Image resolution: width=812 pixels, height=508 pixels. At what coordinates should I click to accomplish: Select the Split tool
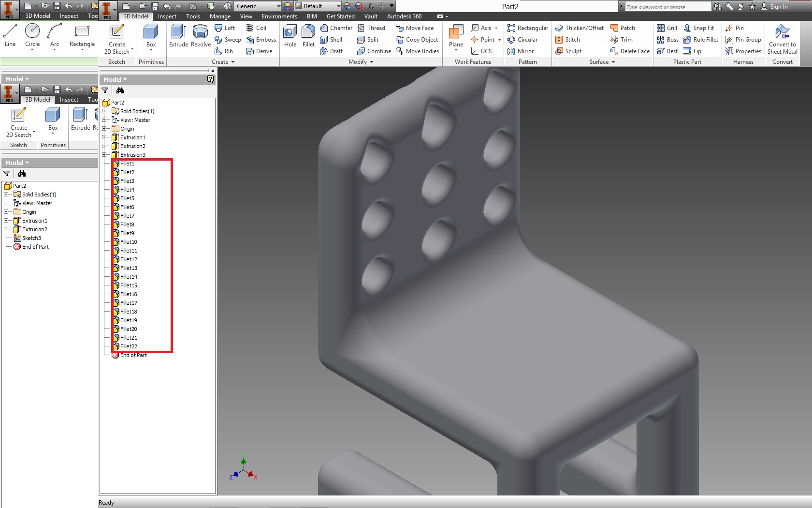point(368,40)
